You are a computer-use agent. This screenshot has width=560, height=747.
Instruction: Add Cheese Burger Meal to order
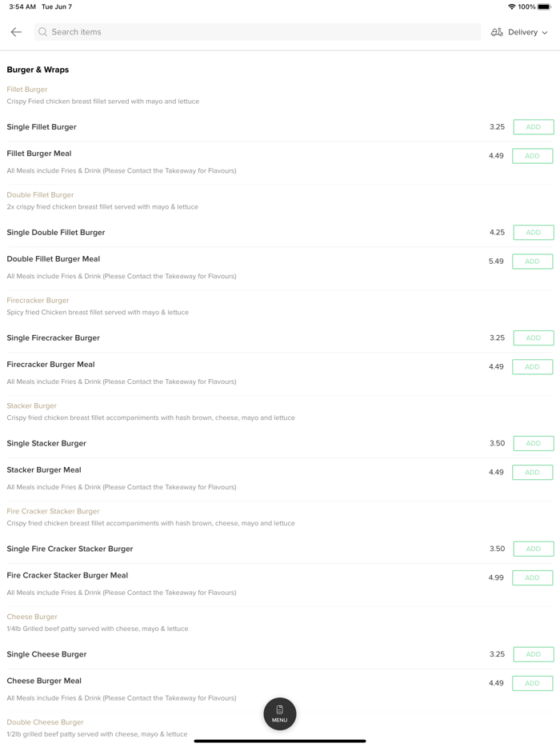(x=533, y=684)
